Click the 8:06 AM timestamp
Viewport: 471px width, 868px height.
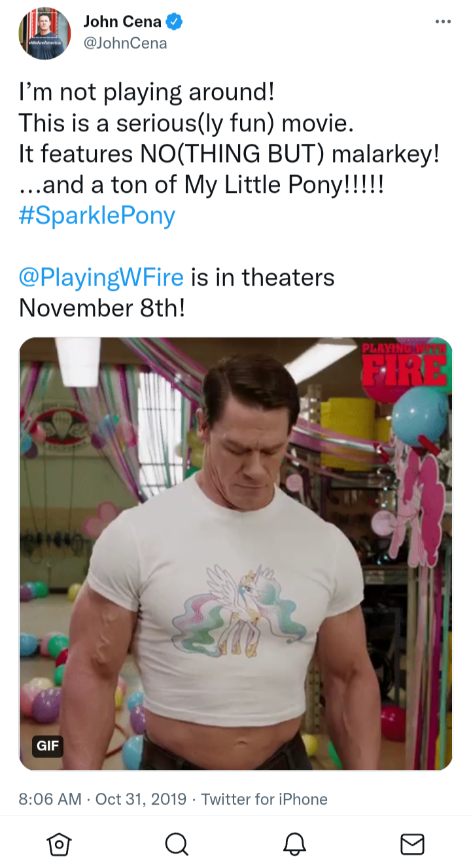click(51, 799)
